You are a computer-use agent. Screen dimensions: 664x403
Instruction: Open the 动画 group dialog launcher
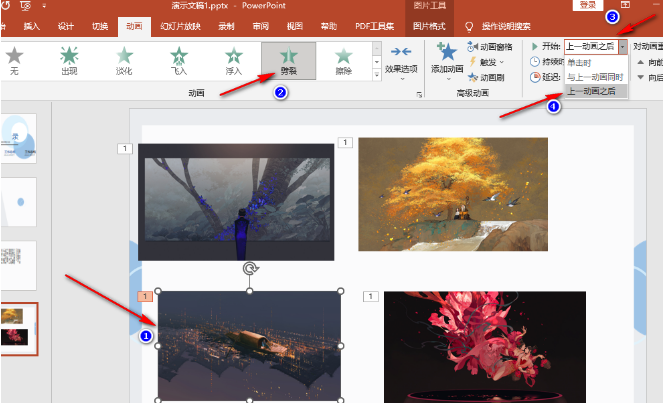419,95
